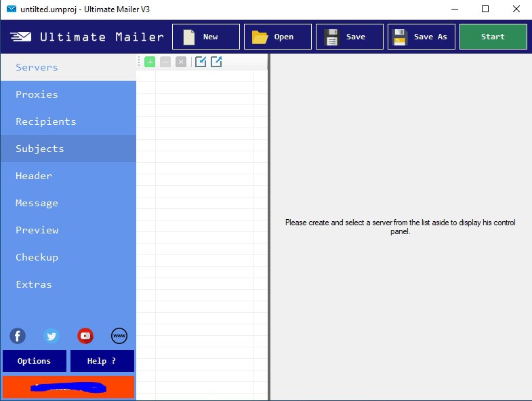The width and height of the screenshot is (532, 401).
Task: Open an existing project file
Action: [x=278, y=37]
